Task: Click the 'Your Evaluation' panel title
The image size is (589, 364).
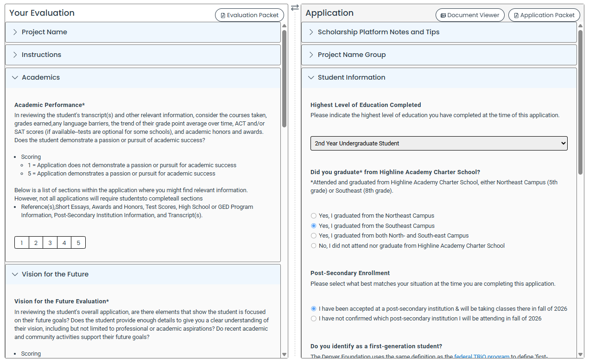Action: (42, 13)
